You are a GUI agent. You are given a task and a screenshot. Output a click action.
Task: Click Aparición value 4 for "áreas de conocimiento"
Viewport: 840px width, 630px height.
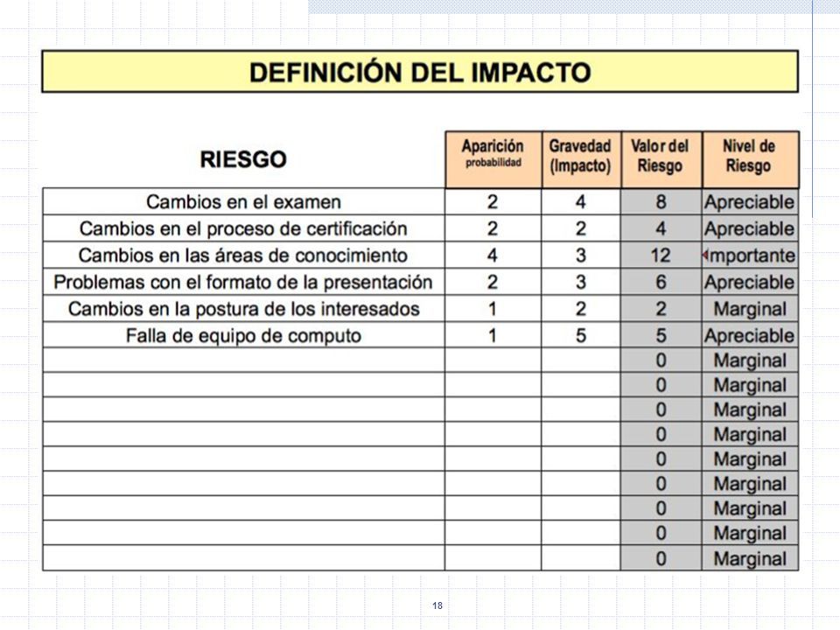(x=493, y=255)
